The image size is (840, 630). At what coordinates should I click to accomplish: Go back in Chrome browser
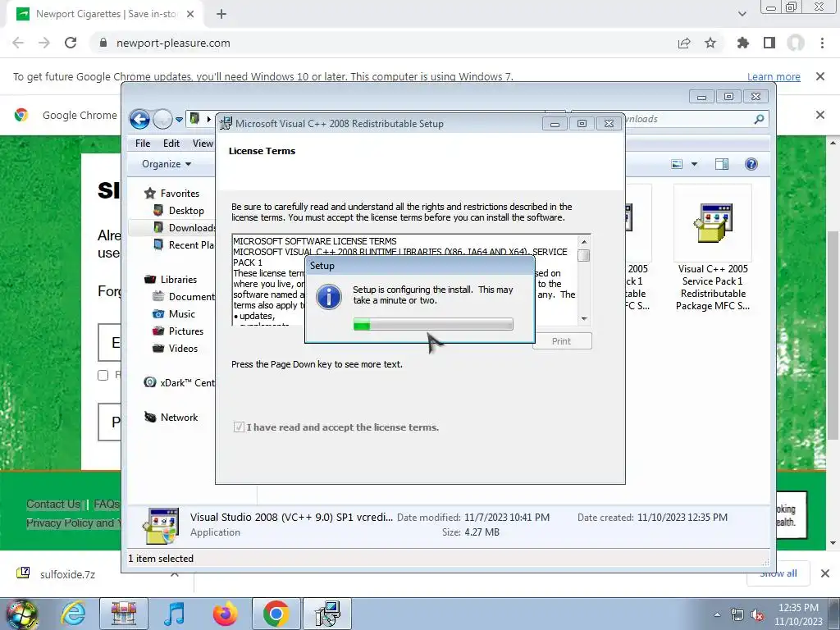[18, 43]
